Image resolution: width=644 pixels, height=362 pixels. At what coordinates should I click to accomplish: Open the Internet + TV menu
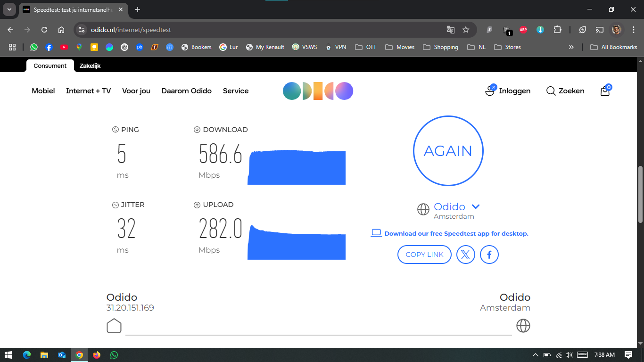click(x=88, y=91)
